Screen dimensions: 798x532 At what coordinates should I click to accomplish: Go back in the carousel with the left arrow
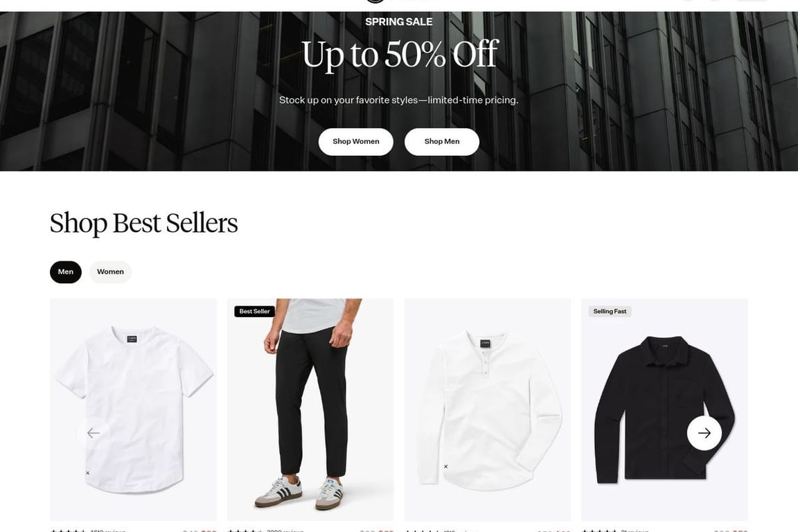point(93,433)
